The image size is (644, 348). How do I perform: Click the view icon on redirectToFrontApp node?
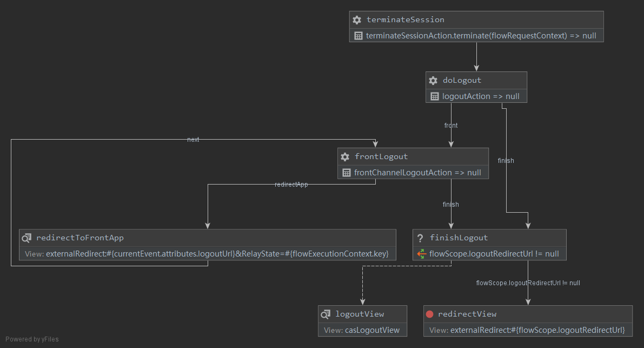pyautogui.click(x=26, y=238)
